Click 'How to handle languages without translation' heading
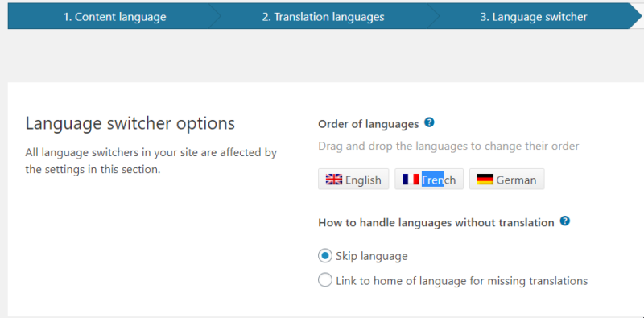 tap(436, 223)
